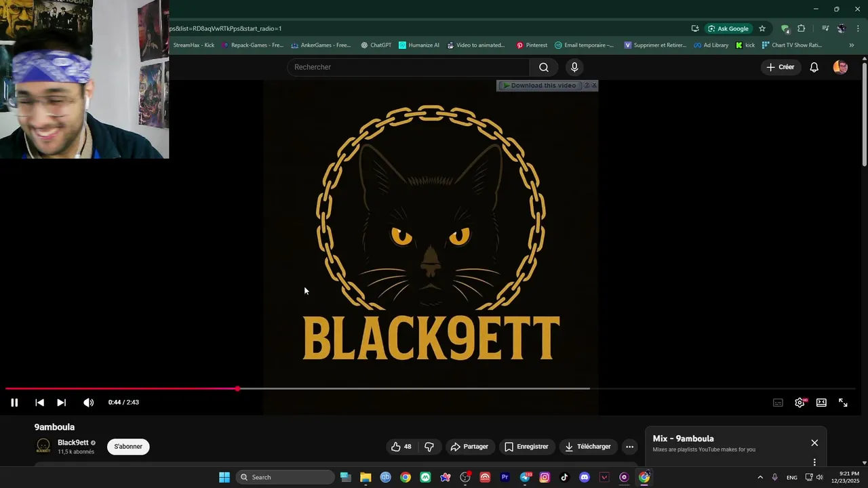Open the ChatGPT bookmark
This screenshot has height=488, width=868.
pyautogui.click(x=376, y=45)
